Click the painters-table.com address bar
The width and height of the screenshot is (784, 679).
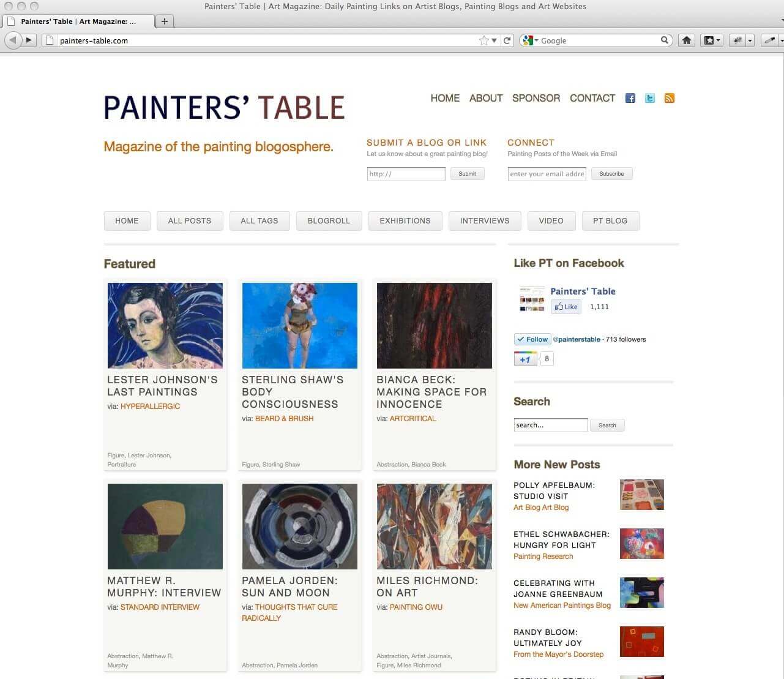[268, 40]
